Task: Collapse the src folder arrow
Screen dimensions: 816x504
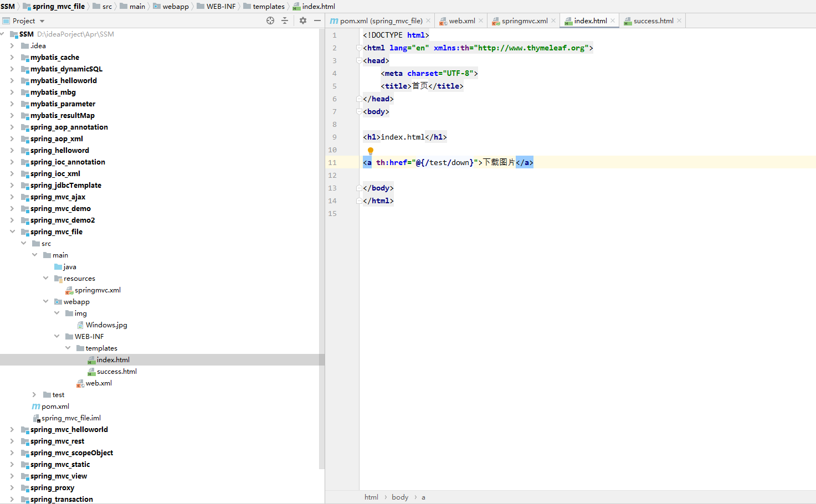Action: 23,243
